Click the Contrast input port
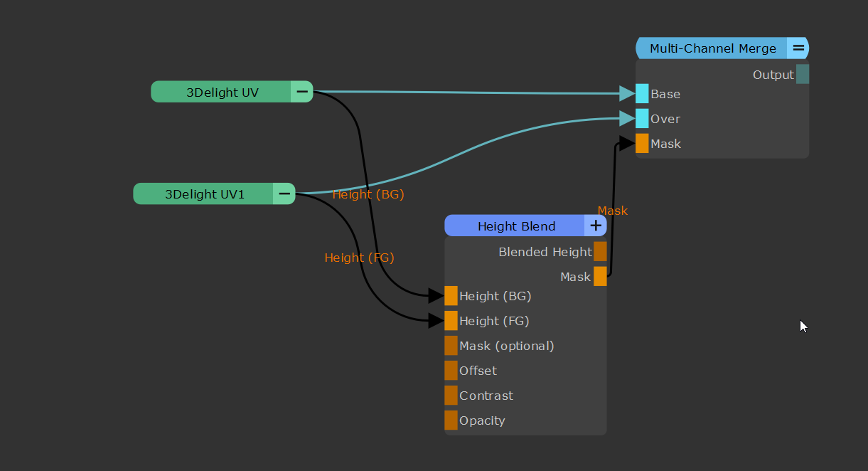 point(451,396)
